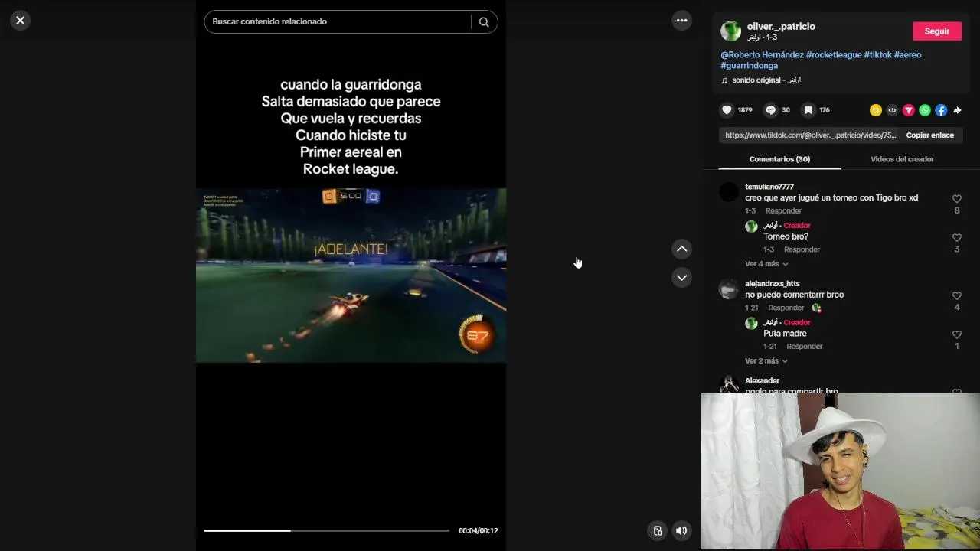Repost the video with yellow icon
Viewport: 980px width, 551px height.
point(876,110)
